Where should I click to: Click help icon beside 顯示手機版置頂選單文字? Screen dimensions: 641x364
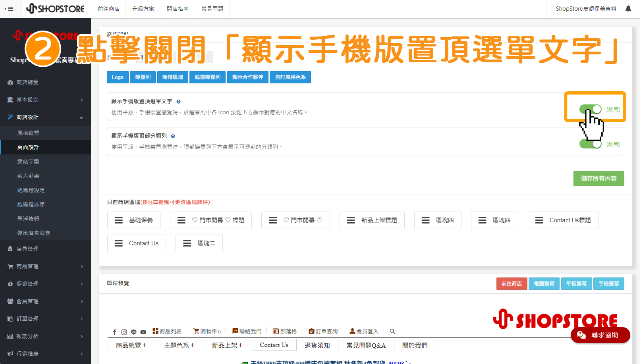178,102
